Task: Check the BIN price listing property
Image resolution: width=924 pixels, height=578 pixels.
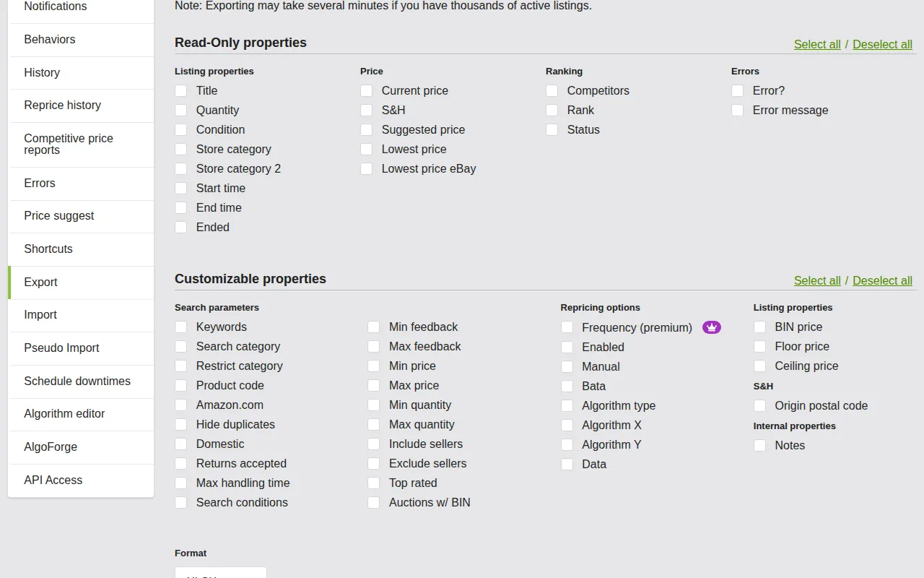Action: pos(759,327)
